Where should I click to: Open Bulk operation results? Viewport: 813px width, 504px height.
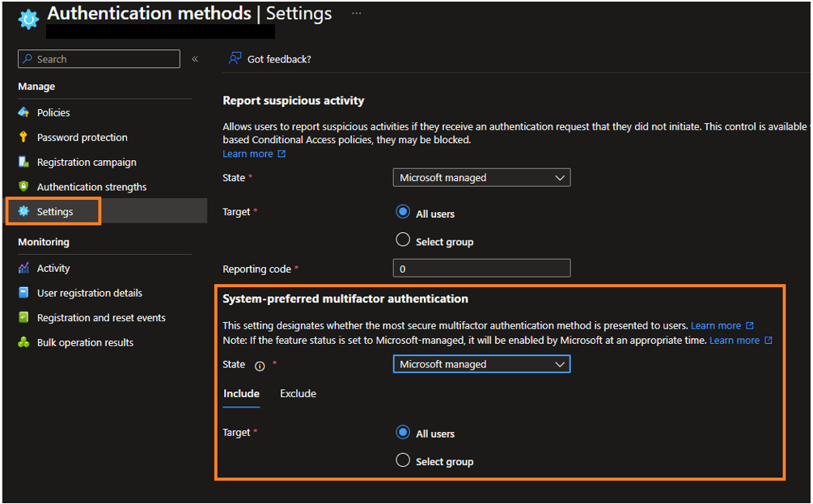[x=85, y=343]
